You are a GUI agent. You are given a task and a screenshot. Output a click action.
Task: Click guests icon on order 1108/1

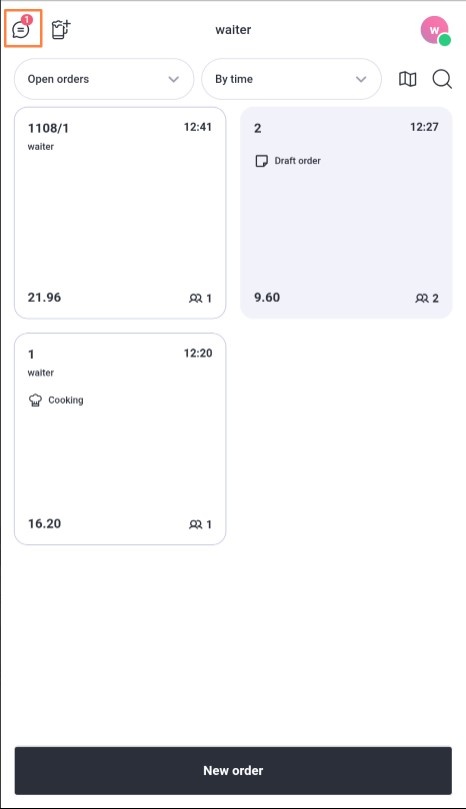[x=196, y=298]
